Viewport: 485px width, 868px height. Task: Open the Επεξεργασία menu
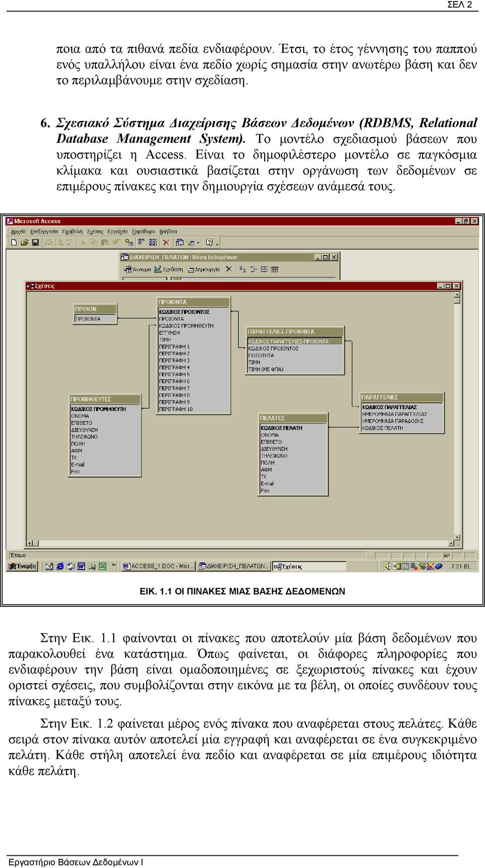pyautogui.click(x=44, y=232)
